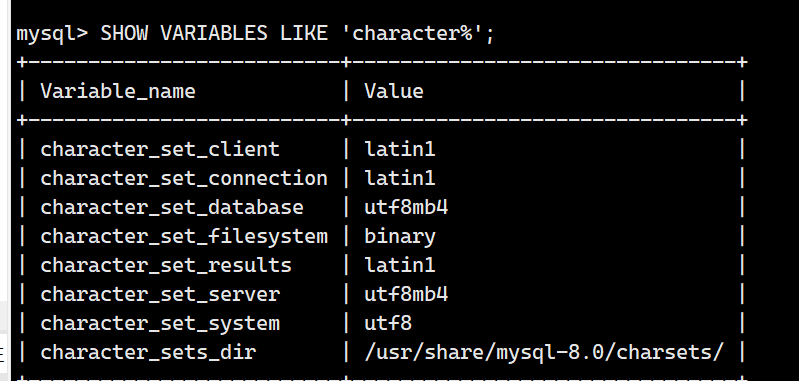The height and width of the screenshot is (381, 799).
Task: Click the Value column header
Action: coord(394,91)
